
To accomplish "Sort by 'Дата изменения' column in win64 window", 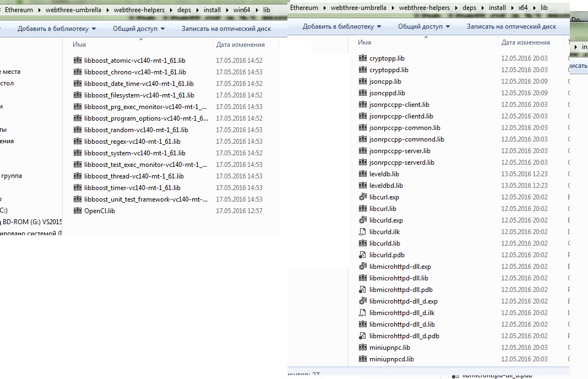I will (x=241, y=44).
